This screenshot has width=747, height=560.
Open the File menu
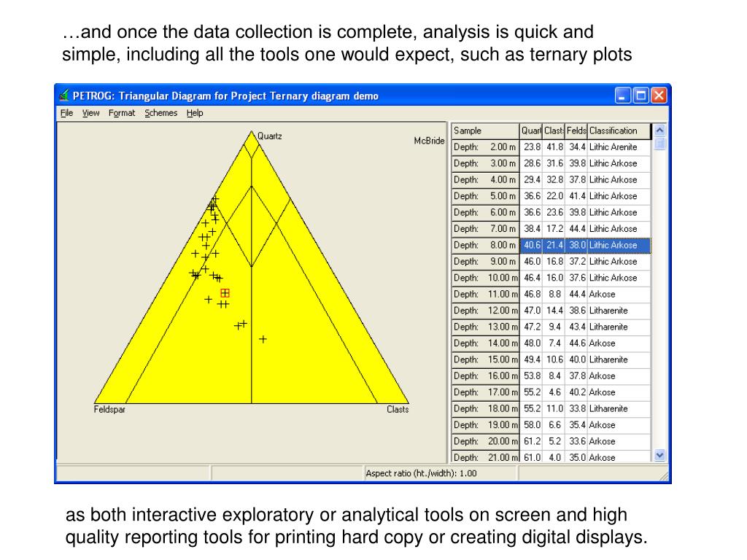point(66,113)
